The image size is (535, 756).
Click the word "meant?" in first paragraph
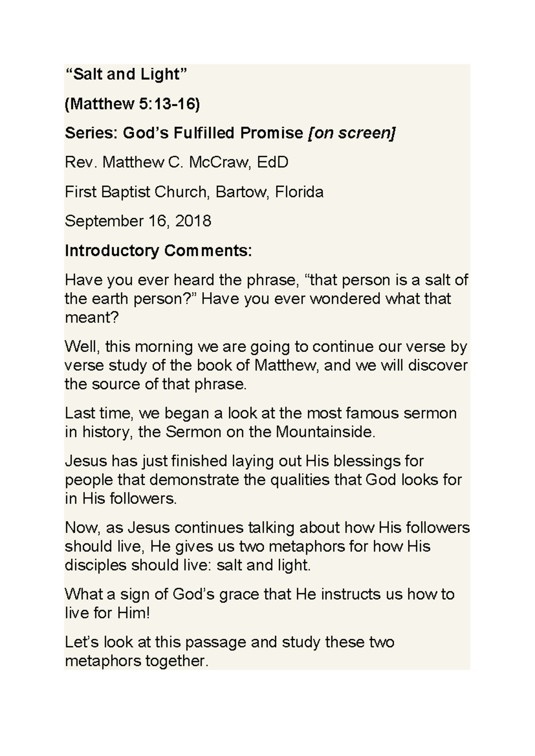92,318
